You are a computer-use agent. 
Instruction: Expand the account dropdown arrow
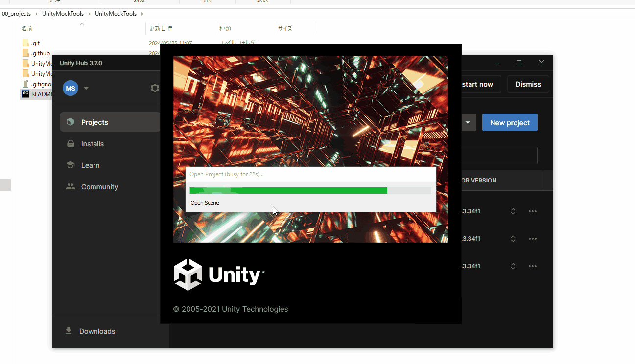tap(86, 88)
